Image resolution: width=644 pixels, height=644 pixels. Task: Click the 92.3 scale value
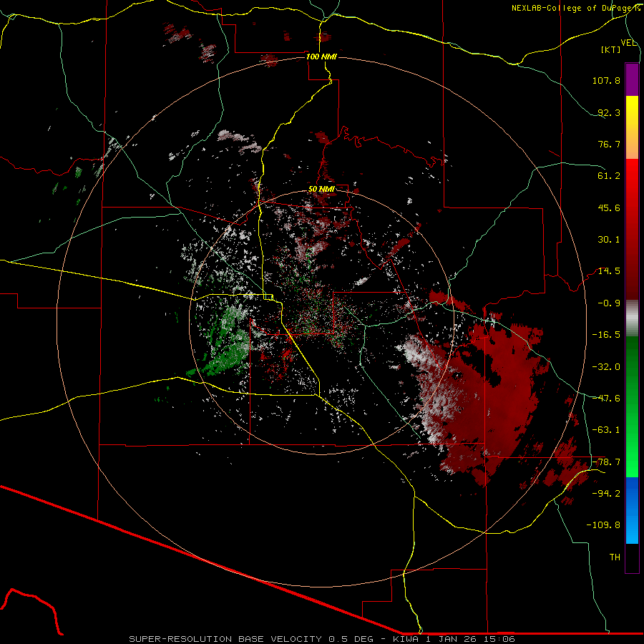tap(609, 112)
